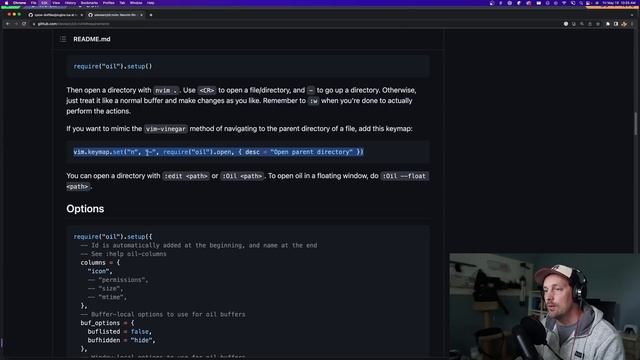Screen dimensions: 640x360
Task: Click the README.md file title
Action: coord(92,39)
